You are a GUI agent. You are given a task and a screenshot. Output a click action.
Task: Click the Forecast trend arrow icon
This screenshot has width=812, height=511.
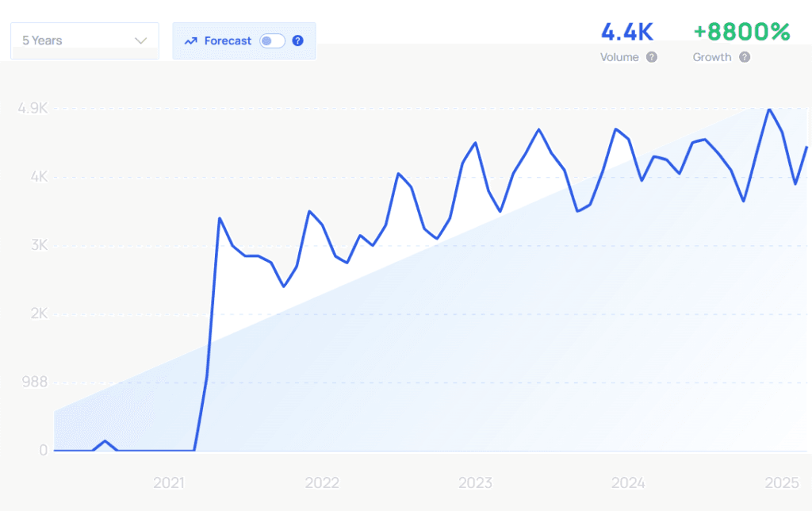point(190,40)
